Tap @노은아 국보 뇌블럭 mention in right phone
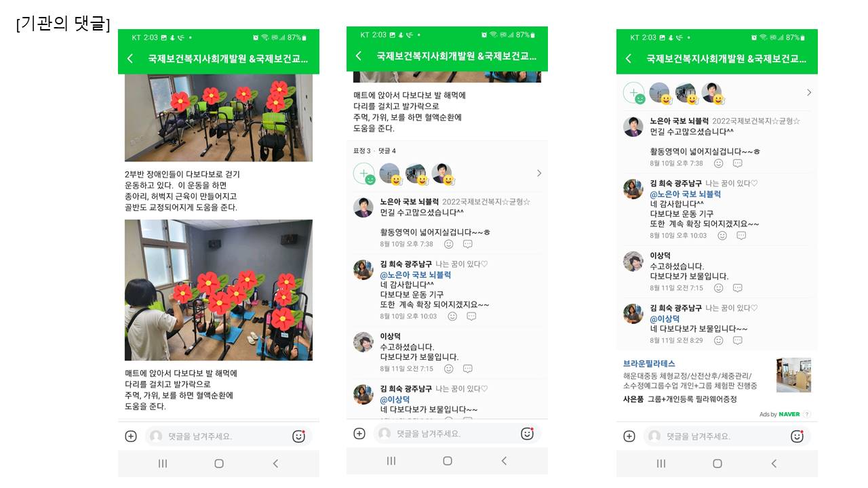868x488 pixels. 686,194
